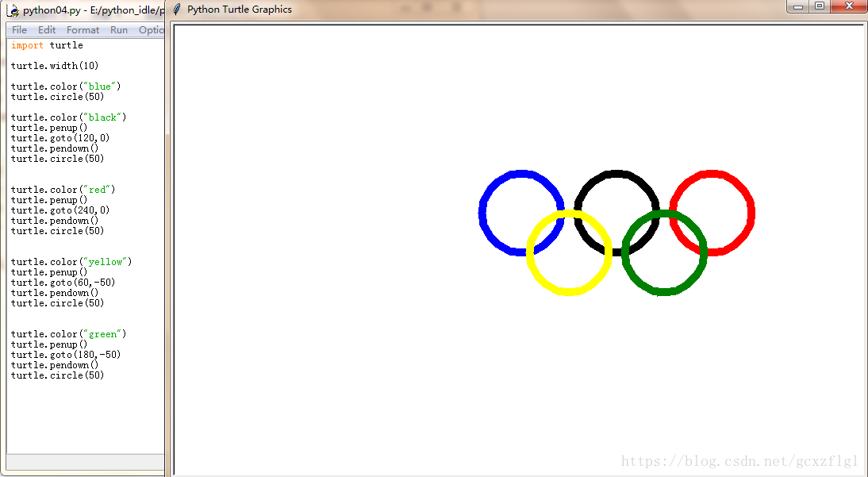Click the turtle.goto(60,-50) code line
Screen dimensions: 868x477
coord(63,283)
